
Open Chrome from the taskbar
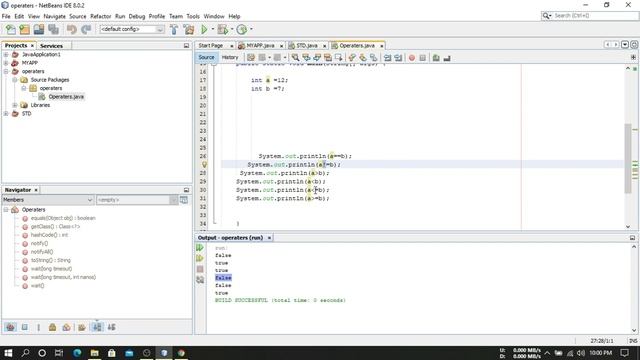(181, 353)
